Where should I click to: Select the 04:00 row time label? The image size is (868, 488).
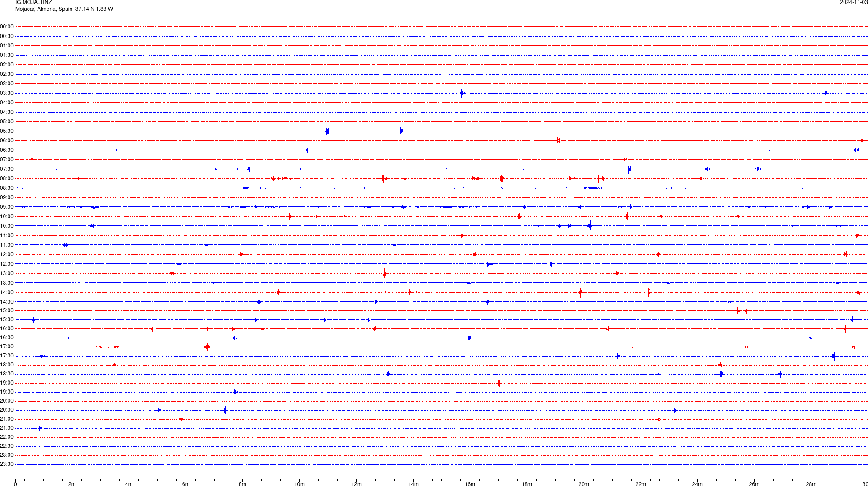(7, 103)
